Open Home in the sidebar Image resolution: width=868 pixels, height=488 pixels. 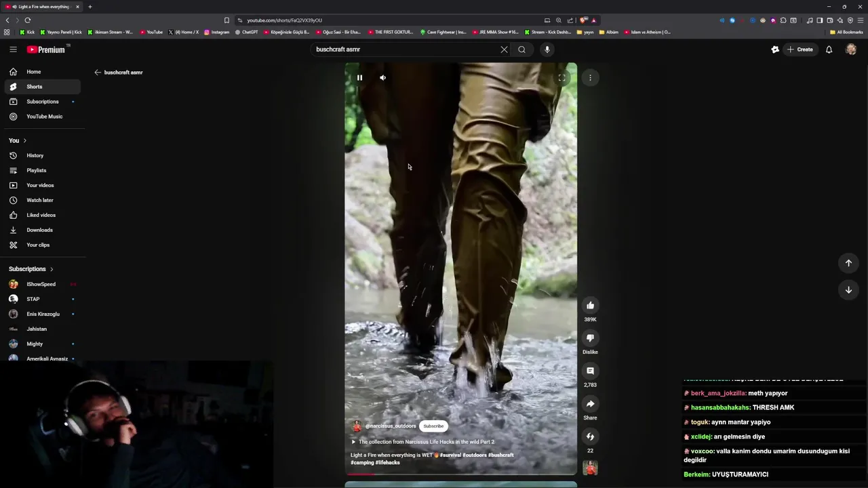pyautogui.click(x=42, y=72)
